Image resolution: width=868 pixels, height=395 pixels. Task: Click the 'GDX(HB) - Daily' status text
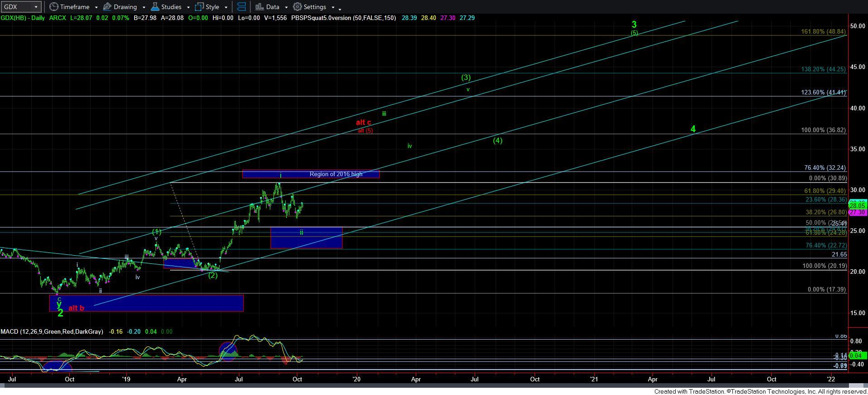23,18
